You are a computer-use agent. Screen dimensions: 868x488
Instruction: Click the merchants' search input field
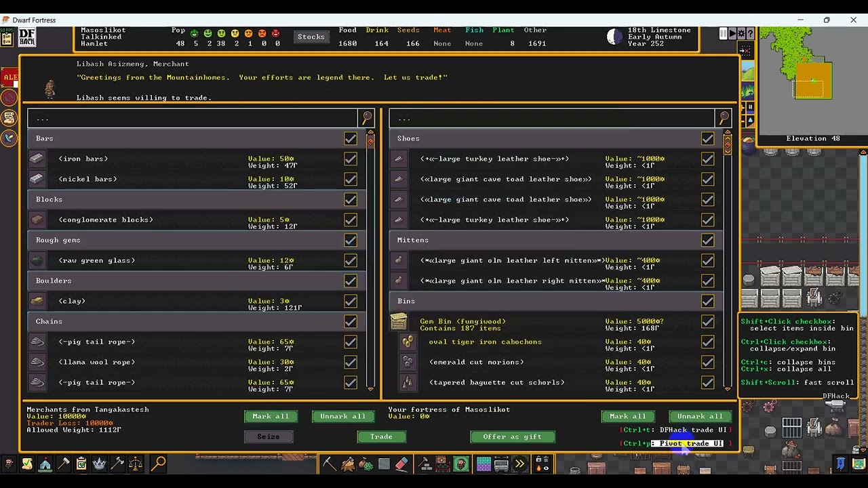click(x=193, y=118)
